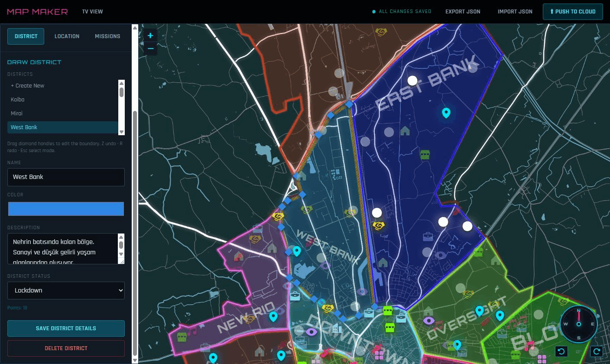This screenshot has width=610, height=364.
Task: Zoom out with the minus map button
Action: [x=150, y=48]
